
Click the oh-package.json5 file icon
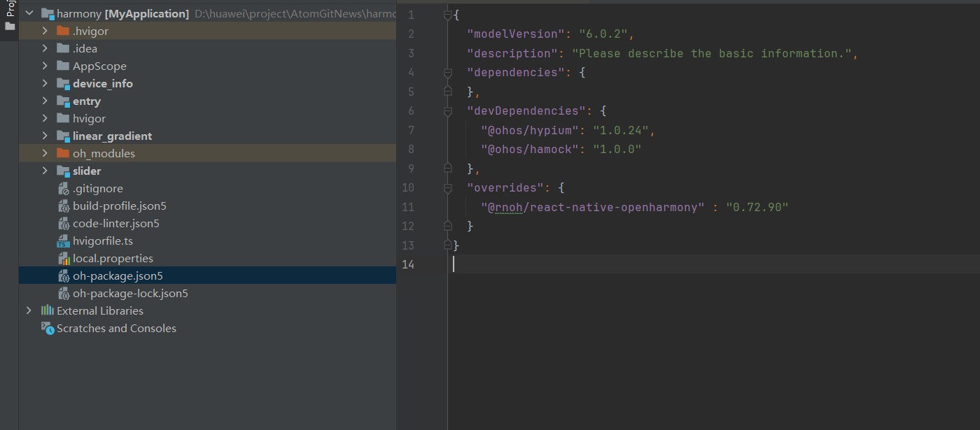pyautogui.click(x=63, y=275)
